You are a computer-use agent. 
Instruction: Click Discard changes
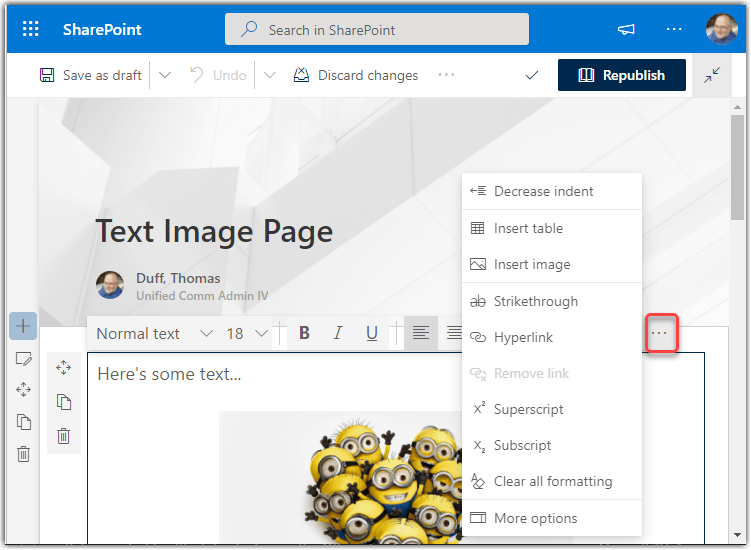(x=356, y=75)
